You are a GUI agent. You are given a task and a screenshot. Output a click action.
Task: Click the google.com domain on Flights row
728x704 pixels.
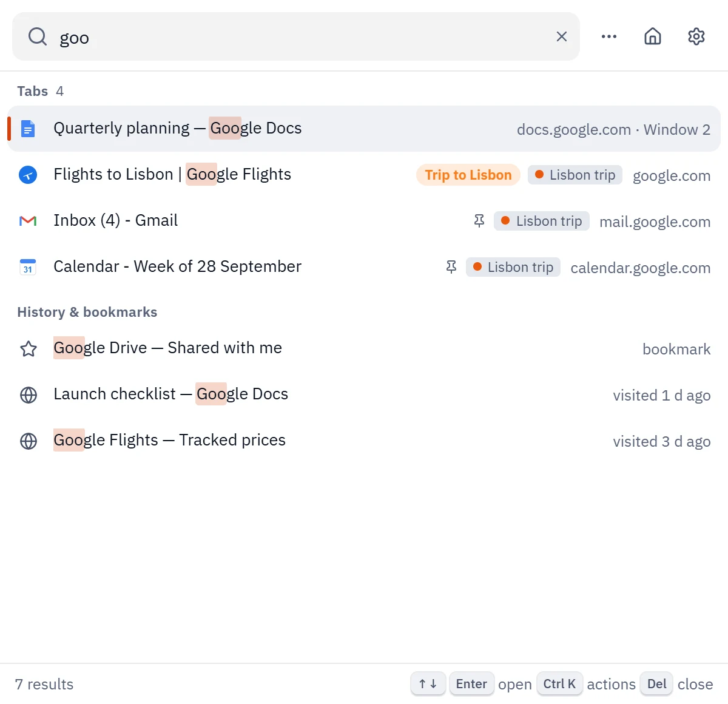(672, 176)
